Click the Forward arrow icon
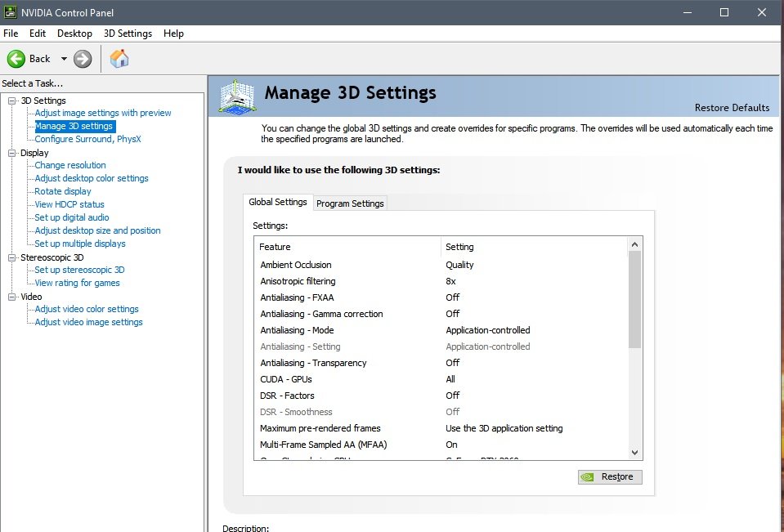The height and width of the screenshot is (532, 784). pos(83,59)
